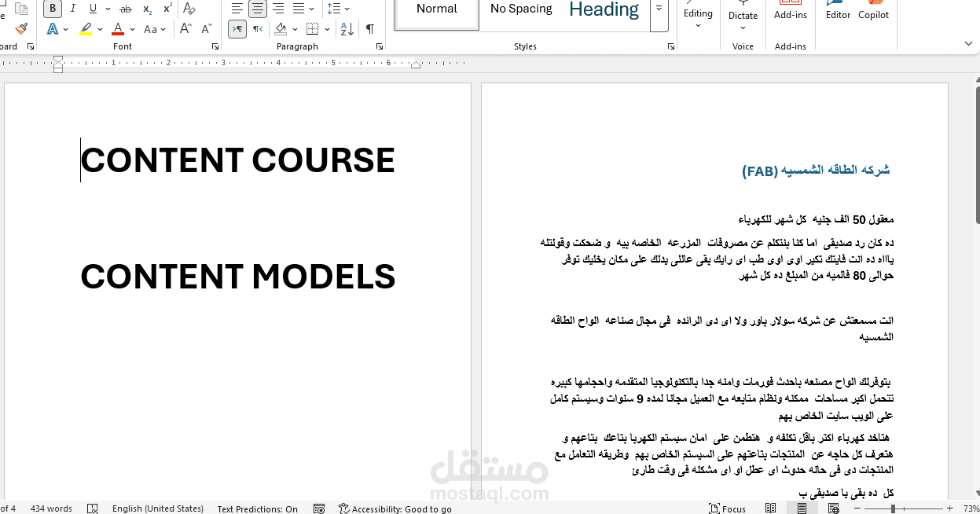Viewport: 980px width, 514px height.
Task: Apply red font color
Action: coord(118,29)
